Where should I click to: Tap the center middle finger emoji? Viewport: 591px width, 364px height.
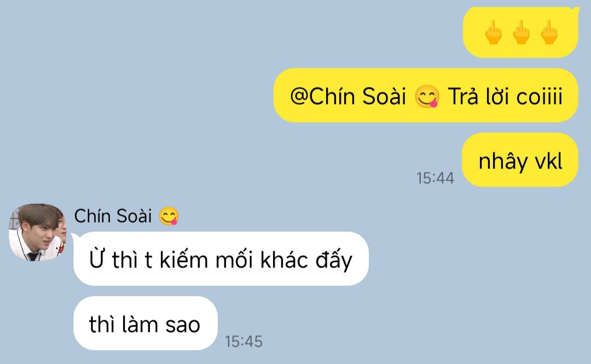(x=521, y=32)
